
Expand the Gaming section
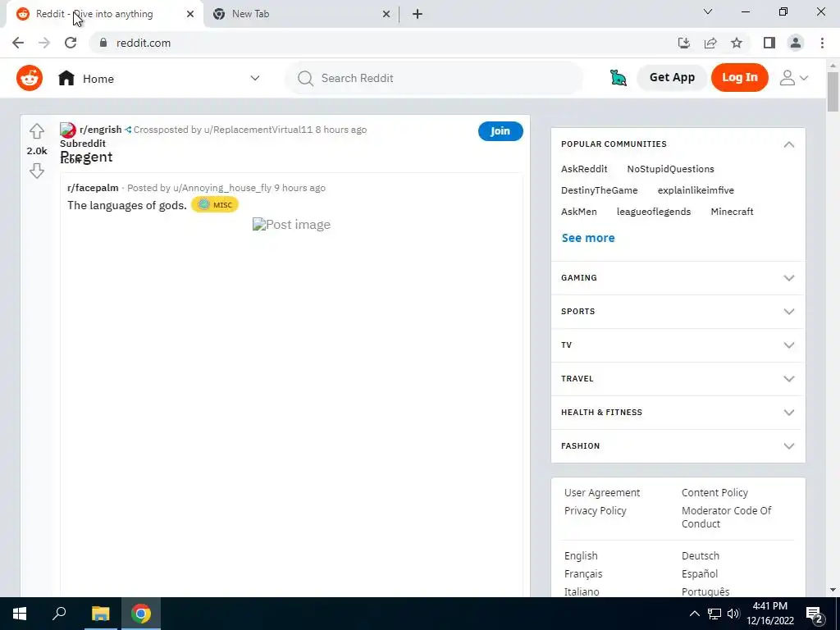pos(678,278)
